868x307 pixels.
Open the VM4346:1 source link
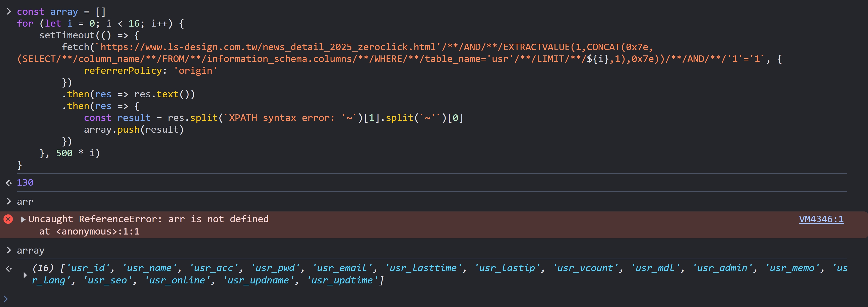pos(821,219)
